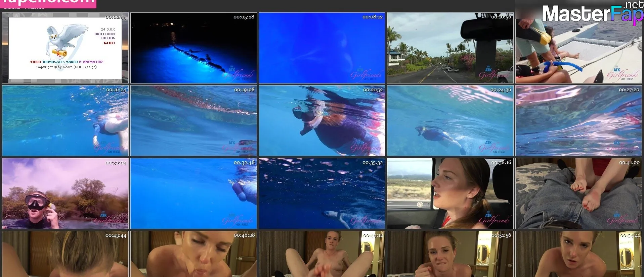Image resolution: width=644 pixels, height=277 pixels.
Task: Open the underwater frame at 00:16:24
Action: (x=65, y=121)
